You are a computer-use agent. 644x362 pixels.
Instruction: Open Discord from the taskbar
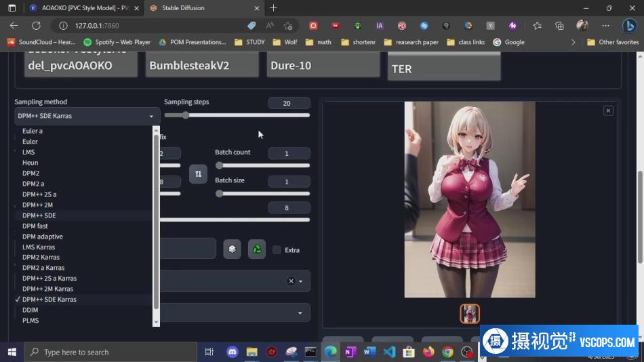click(232, 352)
